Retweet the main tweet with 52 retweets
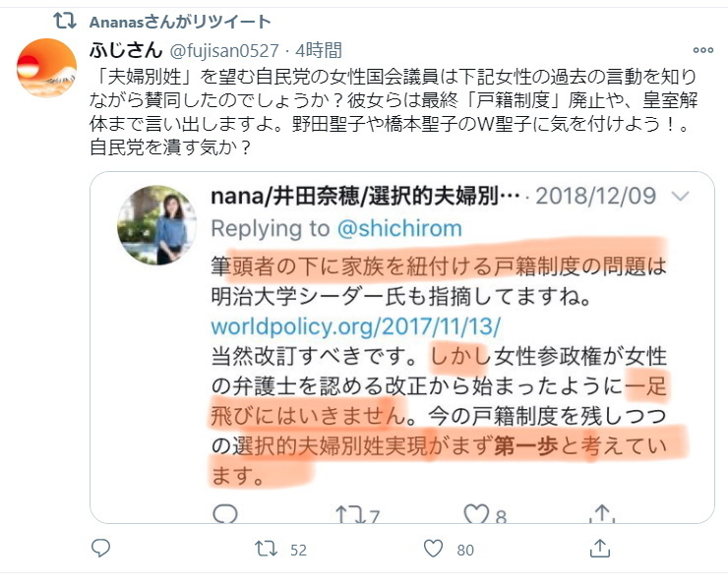This screenshot has width=728, height=584. (x=266, y=550)
